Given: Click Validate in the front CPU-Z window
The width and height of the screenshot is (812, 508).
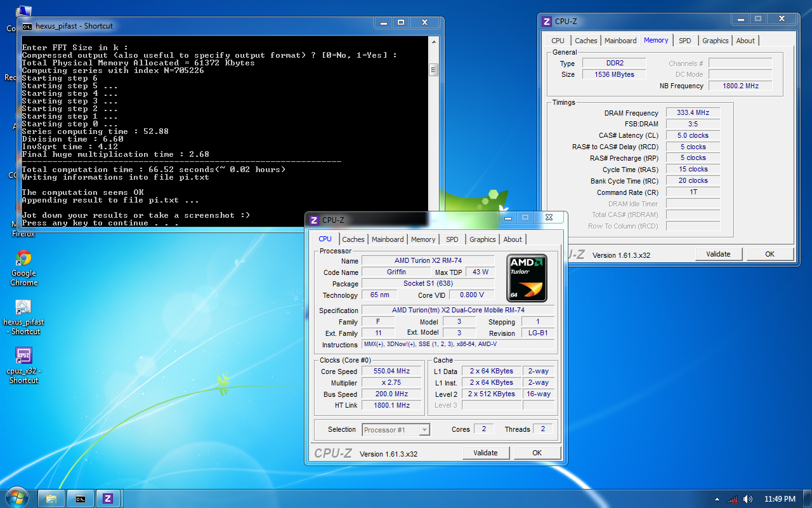Looking at the screenshot, I should 485,453.
